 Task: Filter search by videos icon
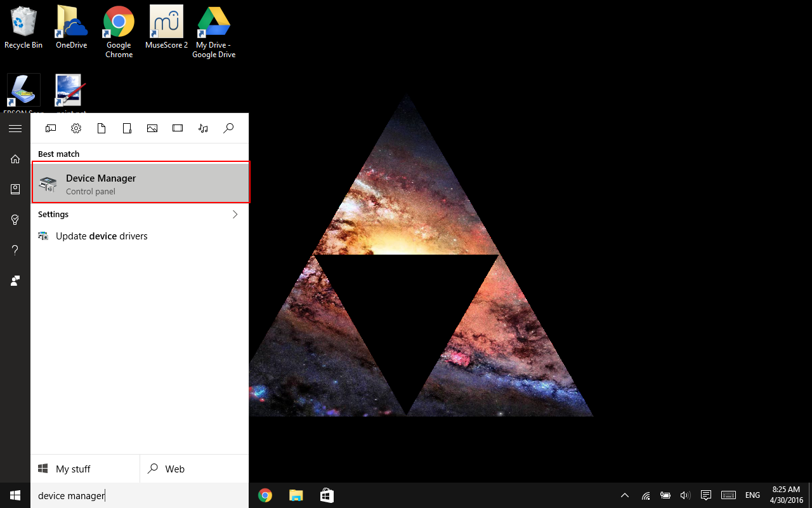point(178,128)
